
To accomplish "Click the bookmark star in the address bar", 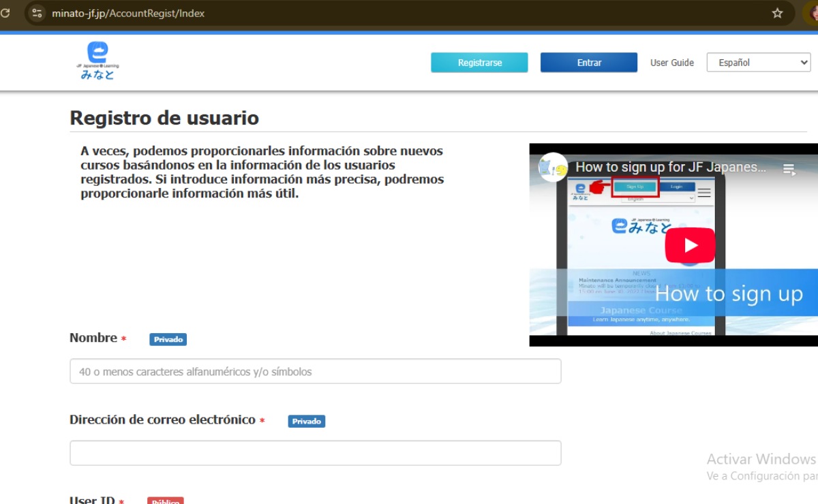I will click(778, 12).
